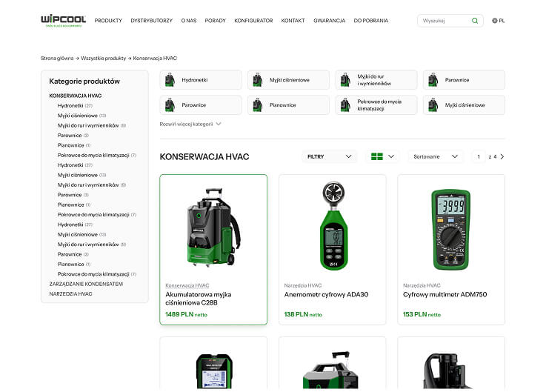Go to GWARANCJA page

coord(329,21)
